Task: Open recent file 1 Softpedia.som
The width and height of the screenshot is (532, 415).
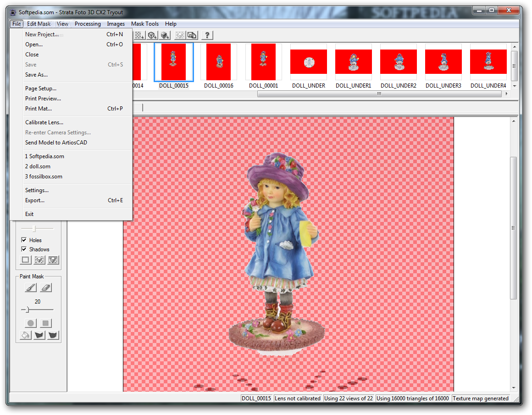Action: [x=71, y=156]
